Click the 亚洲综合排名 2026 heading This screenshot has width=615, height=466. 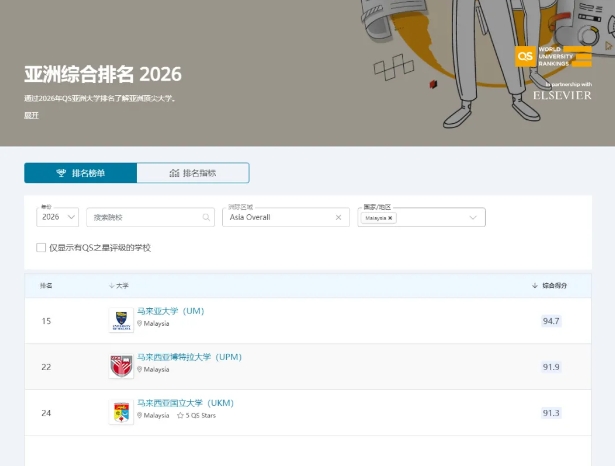(x=103, y=74)
